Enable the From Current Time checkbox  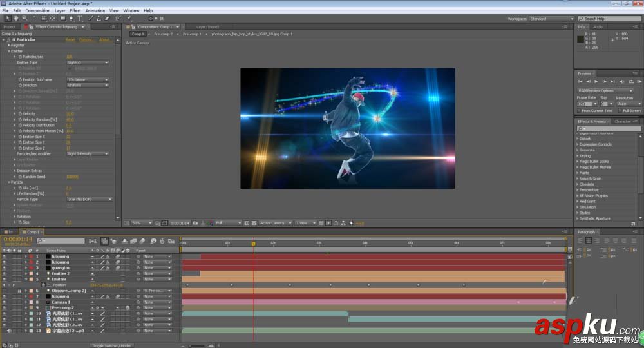coord(579,111)
